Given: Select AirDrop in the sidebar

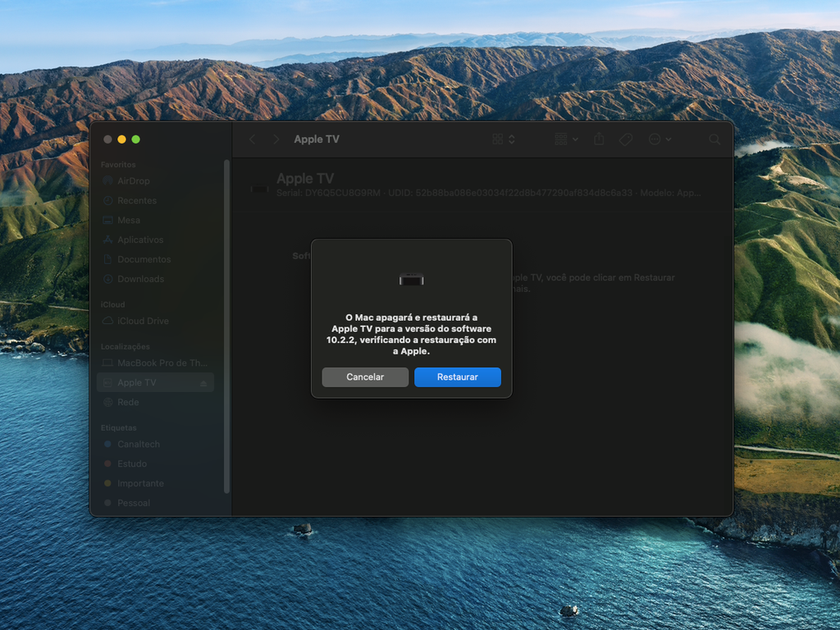Looking at the screenshot, I should (155, 181).
